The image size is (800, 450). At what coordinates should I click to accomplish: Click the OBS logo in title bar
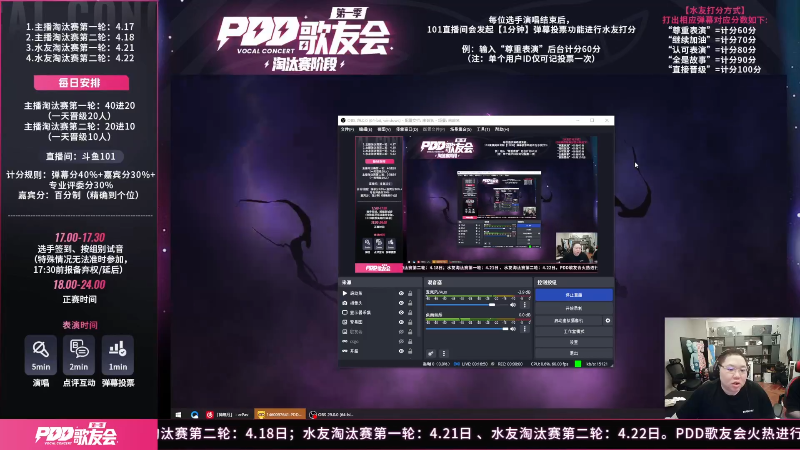pos(343,120)
